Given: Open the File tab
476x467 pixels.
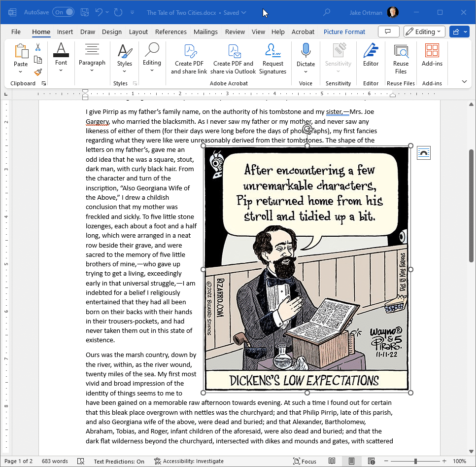Looking at the screenshot, I should pyautogui.click(x=16, y=32).
